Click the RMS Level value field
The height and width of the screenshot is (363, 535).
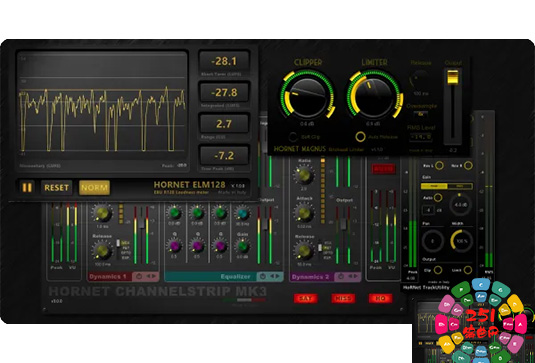421,136
